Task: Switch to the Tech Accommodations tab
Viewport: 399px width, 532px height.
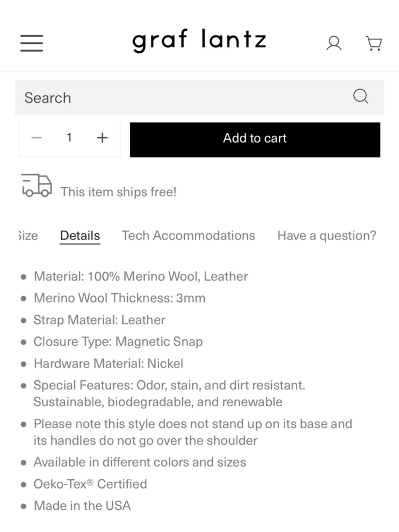Action: coord(188,235)
